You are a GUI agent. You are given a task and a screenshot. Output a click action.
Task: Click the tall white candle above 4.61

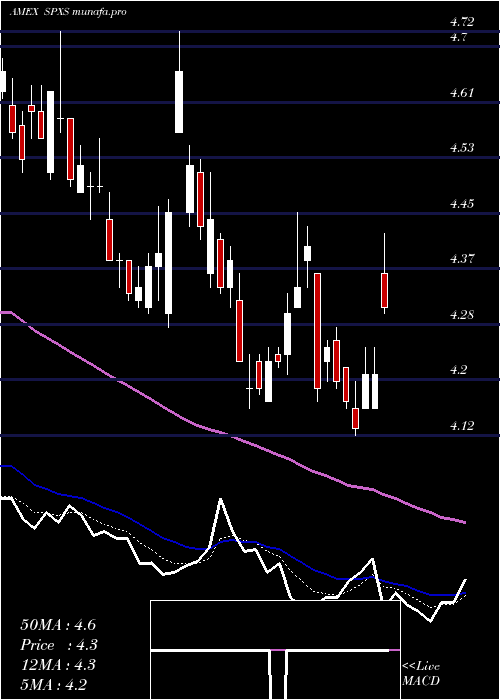[x=179, y=101]
